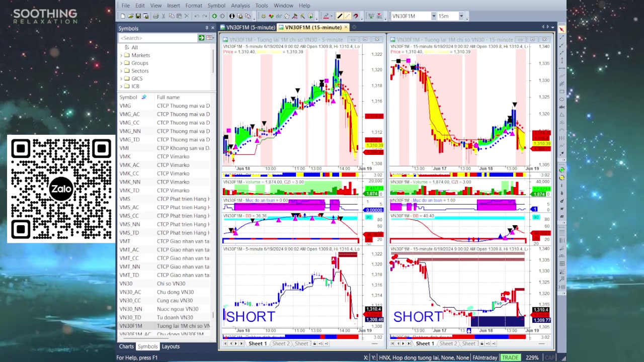Image resolution: width=644 pixels, height=362 pixels.
Task: Click the arrow cursor tool in right toolbar
Action: point(561,29)
